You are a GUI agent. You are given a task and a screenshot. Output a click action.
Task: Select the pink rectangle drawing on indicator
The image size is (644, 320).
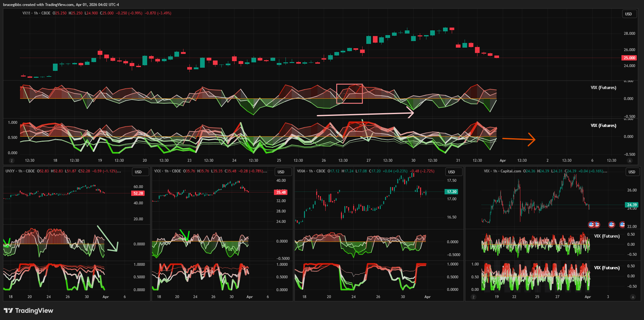[x=349, y=93]
